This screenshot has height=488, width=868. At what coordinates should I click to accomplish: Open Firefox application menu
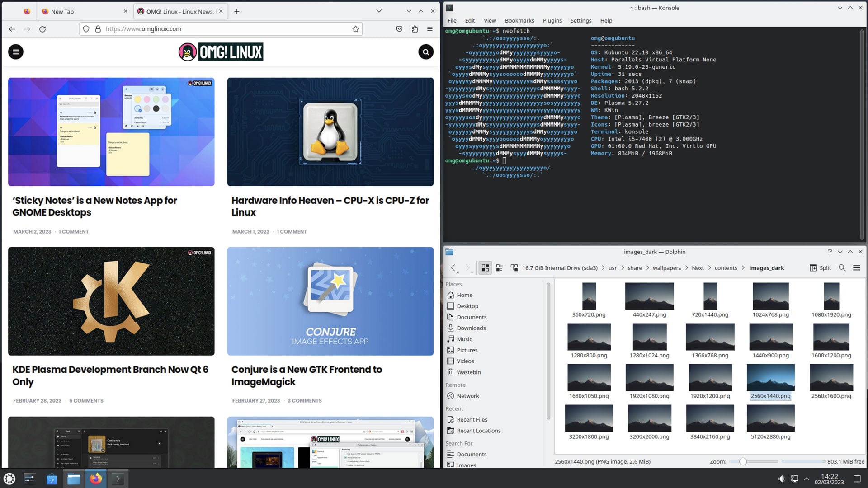(x=430, y=29)
